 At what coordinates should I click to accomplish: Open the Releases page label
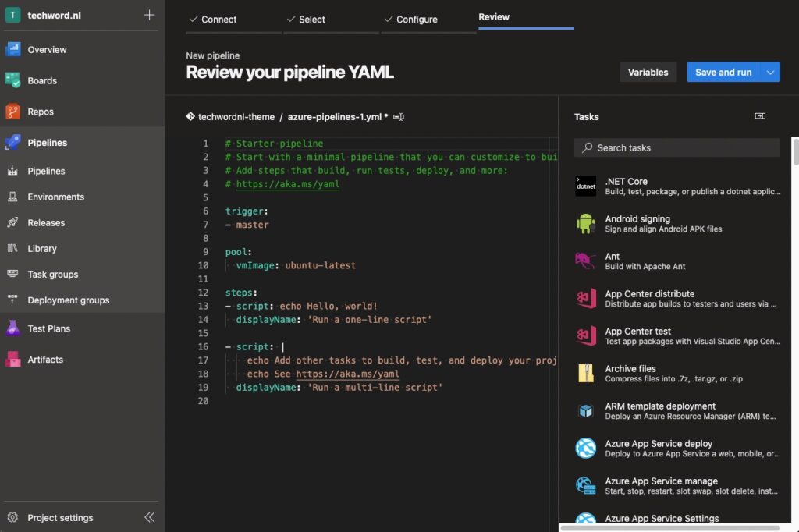(x=46, y=222)
